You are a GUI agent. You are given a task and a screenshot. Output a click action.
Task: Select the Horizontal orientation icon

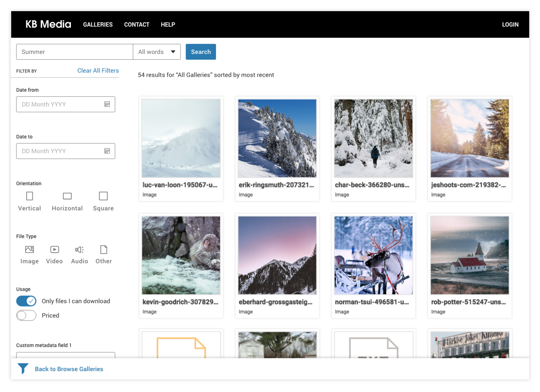click(x=67, y=196)
